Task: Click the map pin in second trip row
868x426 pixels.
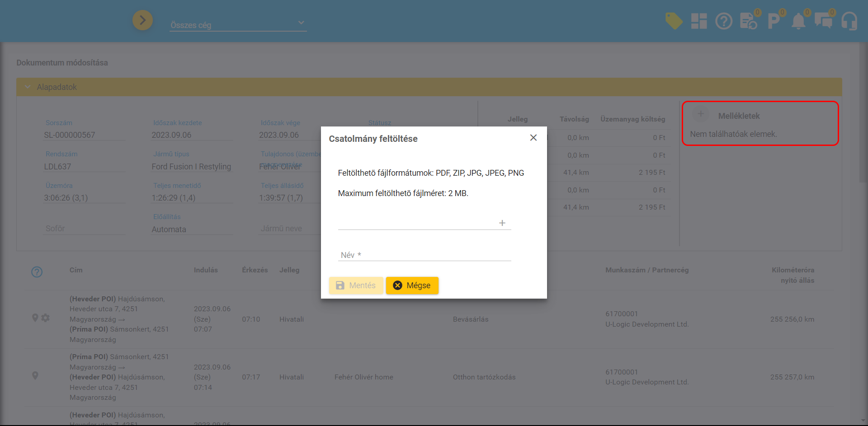Action: [x=35, y=376]
